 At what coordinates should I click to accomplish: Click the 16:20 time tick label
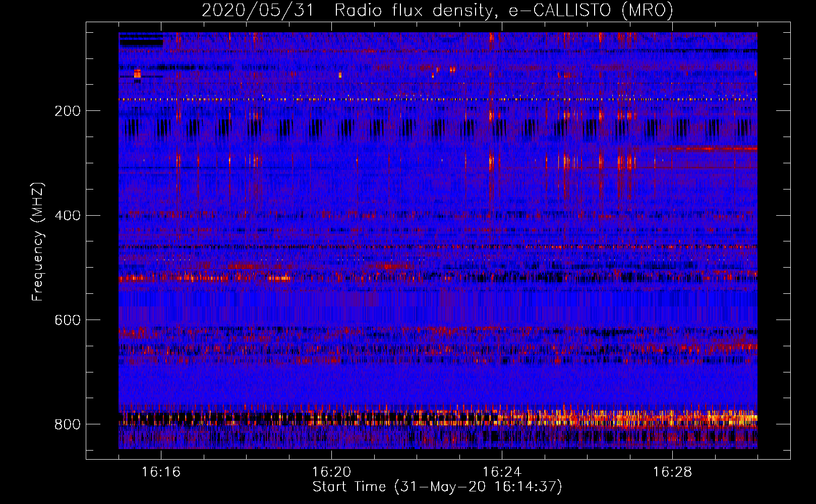(331, 472)
